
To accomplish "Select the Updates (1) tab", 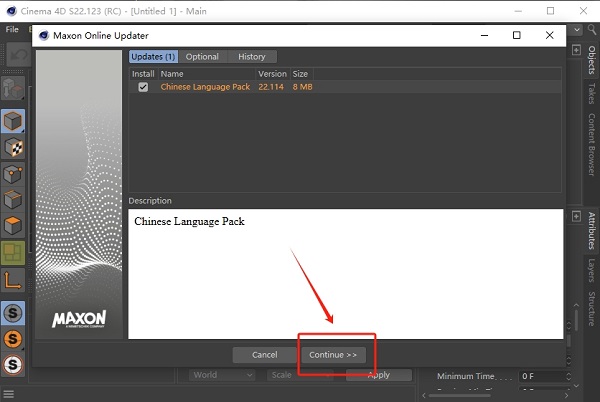I will 153,57.
